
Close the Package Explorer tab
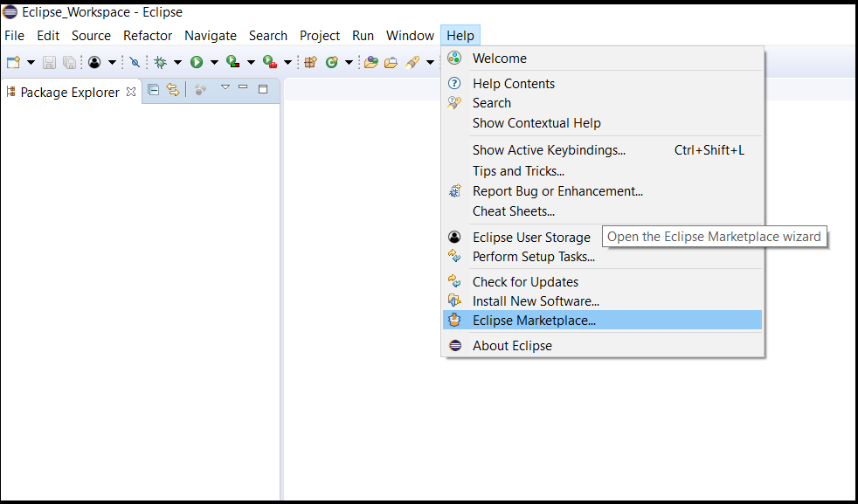coord(131,92)
